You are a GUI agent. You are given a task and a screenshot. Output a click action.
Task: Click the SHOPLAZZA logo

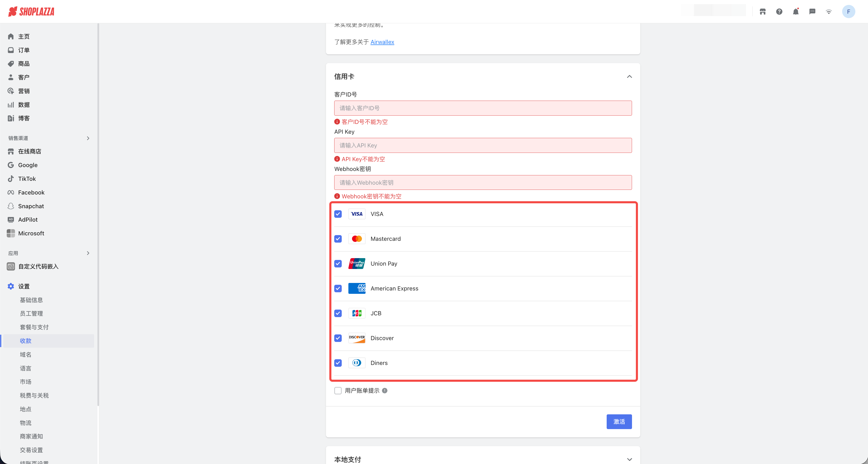click(x=31, y=12)
